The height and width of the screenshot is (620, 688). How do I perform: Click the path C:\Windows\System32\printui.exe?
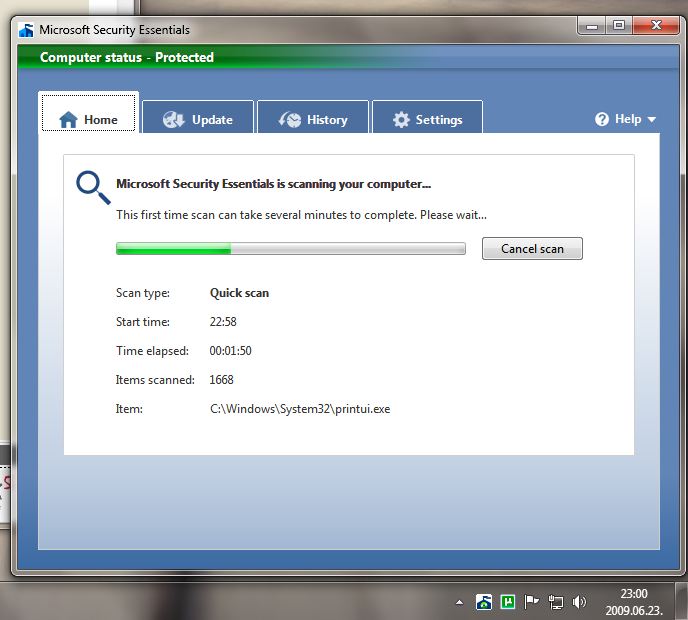point(300,409)
